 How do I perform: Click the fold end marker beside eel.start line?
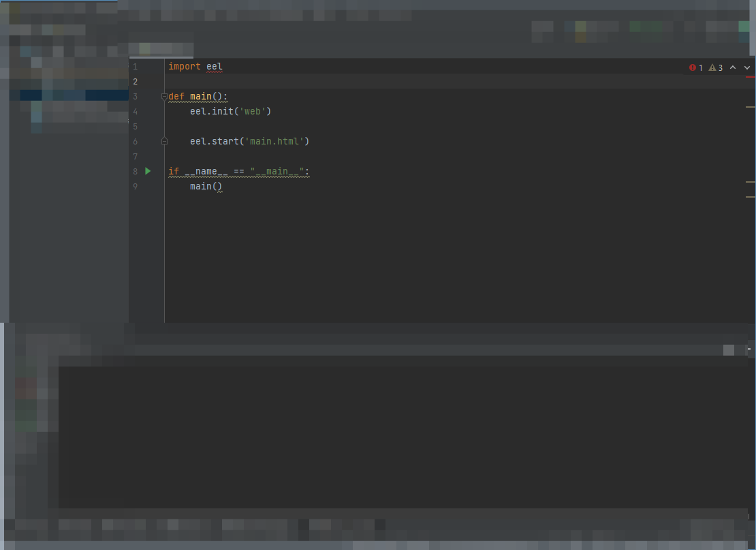click(x=164, y=141)
